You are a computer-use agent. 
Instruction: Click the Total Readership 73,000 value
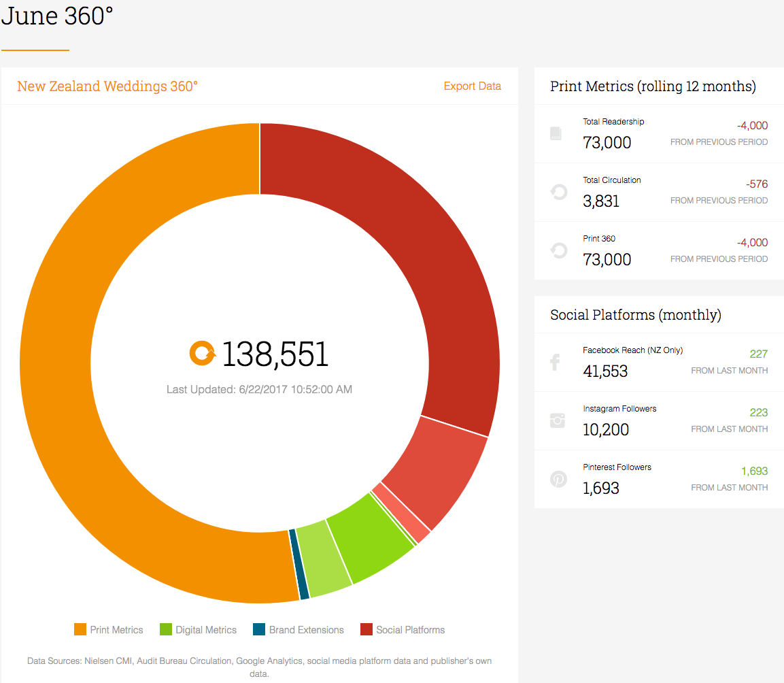click(607, 143)
